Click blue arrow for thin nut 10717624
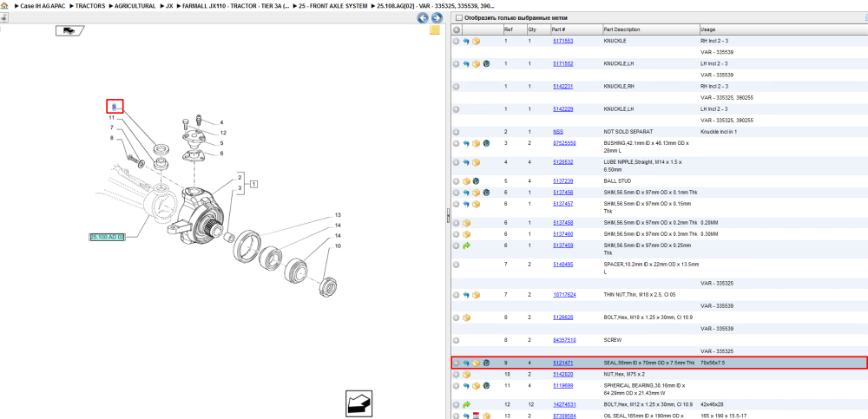Screen dimensions: 868x419 (466, 294)
